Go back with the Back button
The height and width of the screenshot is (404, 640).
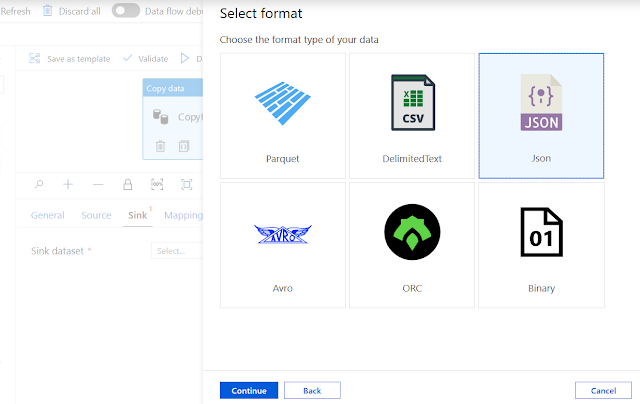[312, 391]
